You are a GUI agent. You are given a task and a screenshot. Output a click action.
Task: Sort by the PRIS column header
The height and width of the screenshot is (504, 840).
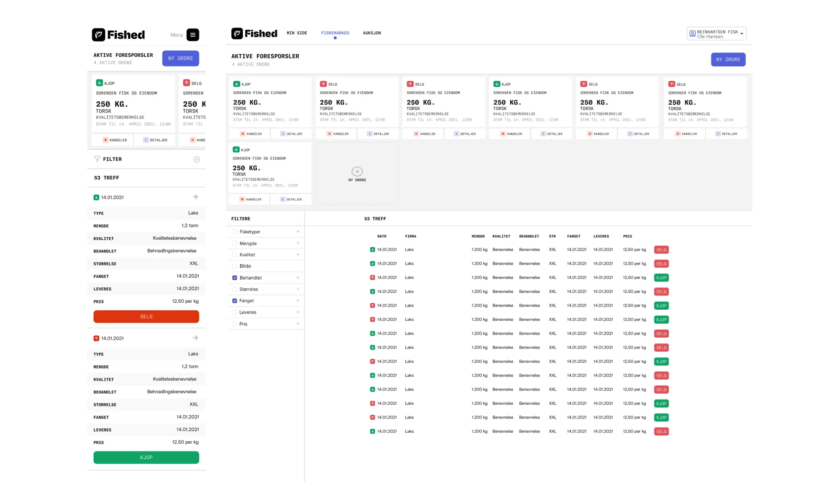(x=627, y=236)
